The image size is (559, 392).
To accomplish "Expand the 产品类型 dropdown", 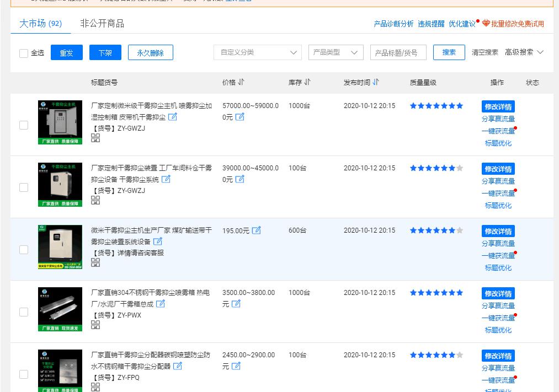I will (336, 52).
